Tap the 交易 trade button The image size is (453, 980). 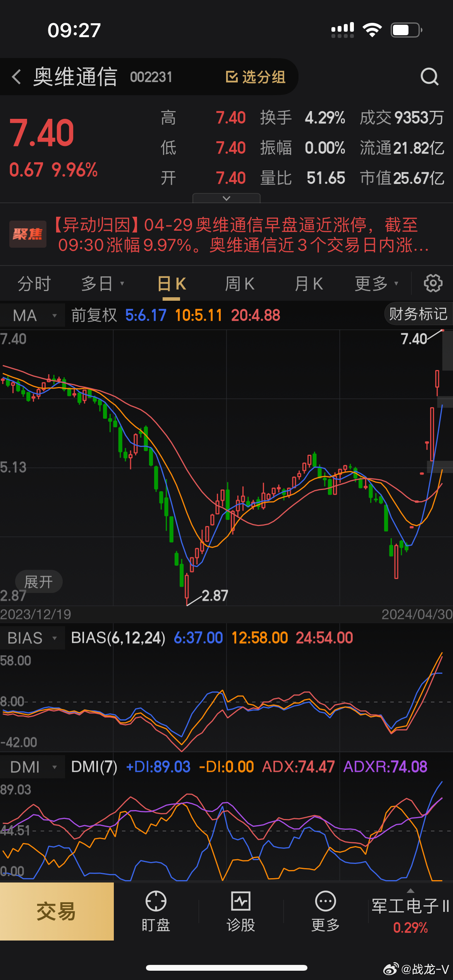tap(57, 911)
